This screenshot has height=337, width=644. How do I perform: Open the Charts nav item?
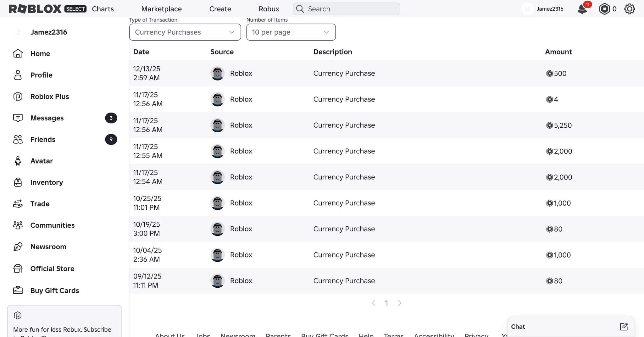point(103,9)
